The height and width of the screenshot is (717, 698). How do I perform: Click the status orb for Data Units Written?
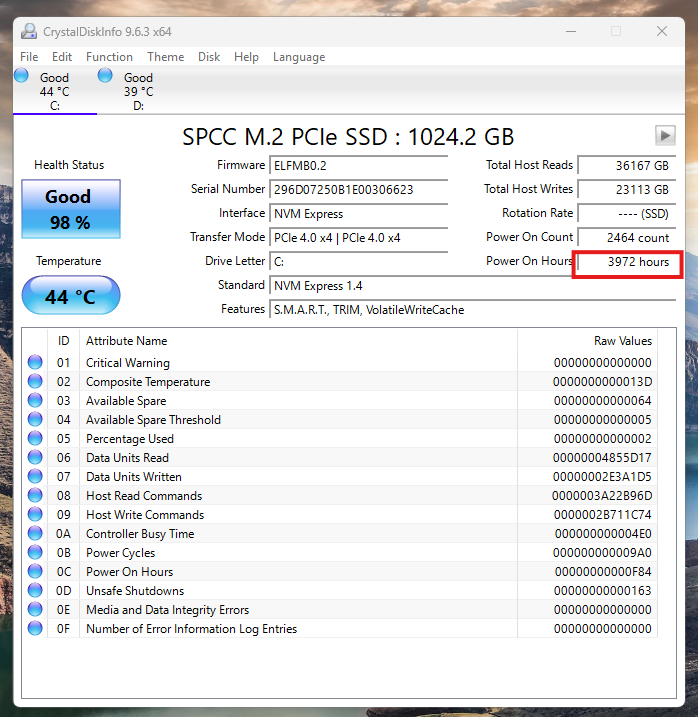point(35,476)
